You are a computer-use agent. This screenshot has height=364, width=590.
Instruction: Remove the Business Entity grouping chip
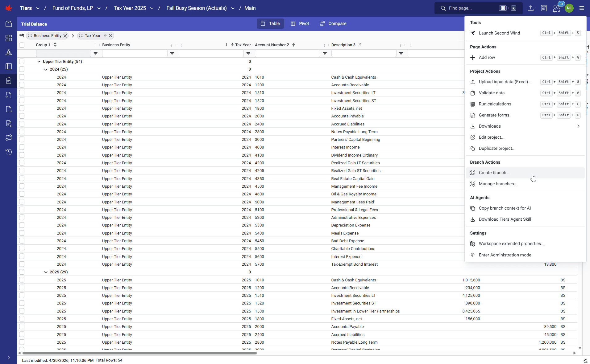click(65, 36)
